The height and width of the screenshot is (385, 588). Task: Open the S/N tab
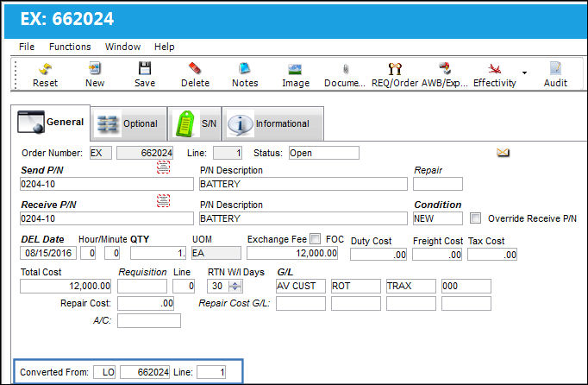[194, 124]
